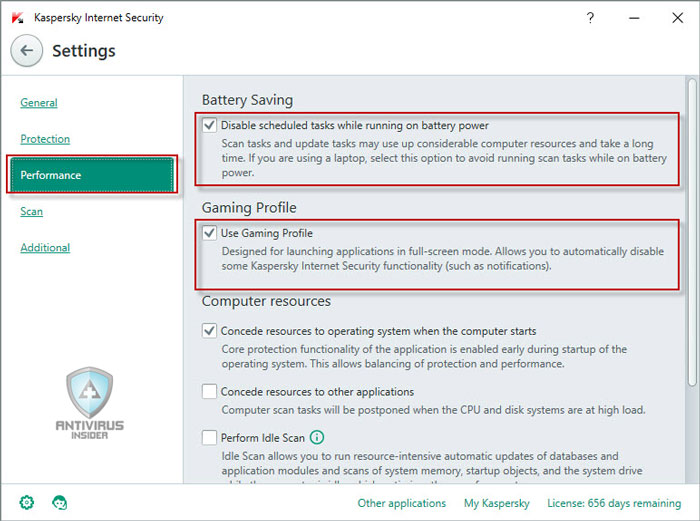Screen dimensions: 700x521
Task: Enable Concede resources to other applications
Action: (x=209, y=392)
